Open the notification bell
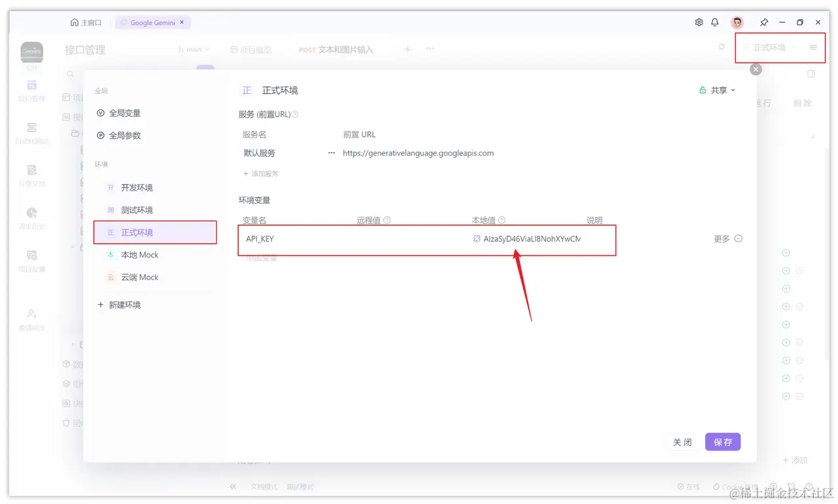The height and width of the screenshot is (504, 838). tap(715, 22)
